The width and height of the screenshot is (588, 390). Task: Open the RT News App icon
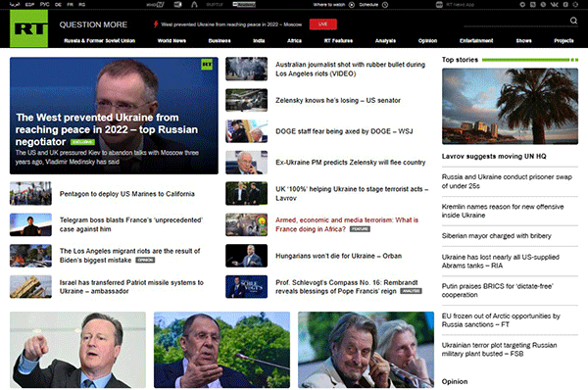tap(439, 5)
